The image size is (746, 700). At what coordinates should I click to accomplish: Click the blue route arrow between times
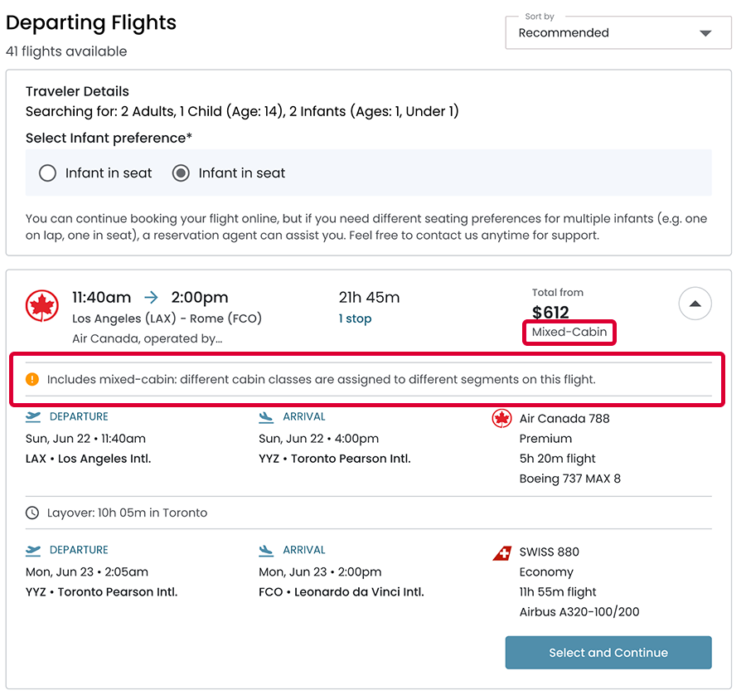pyautogui.click(x=151, y=298)
